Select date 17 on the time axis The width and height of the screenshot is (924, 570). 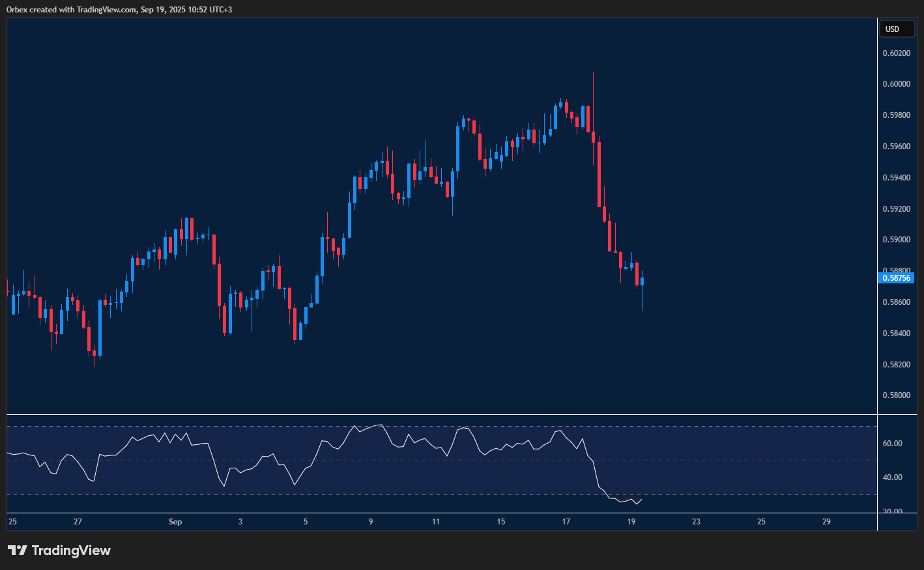click(x=566, y=522)
